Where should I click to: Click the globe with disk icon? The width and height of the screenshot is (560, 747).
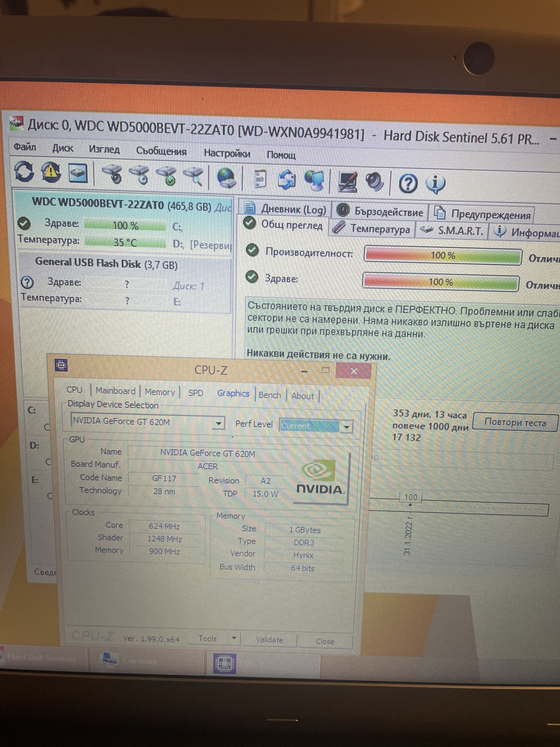tap(226, 178)
